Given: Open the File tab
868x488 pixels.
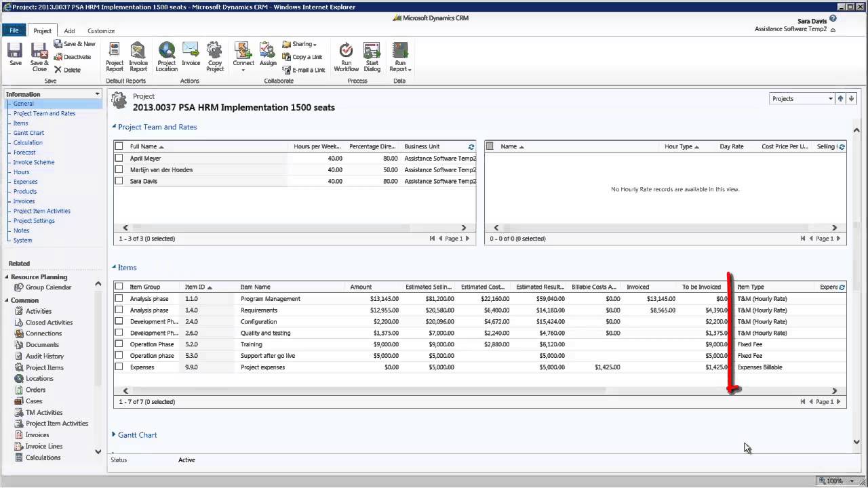Looking at the screenshot, I should pos(14,30).
